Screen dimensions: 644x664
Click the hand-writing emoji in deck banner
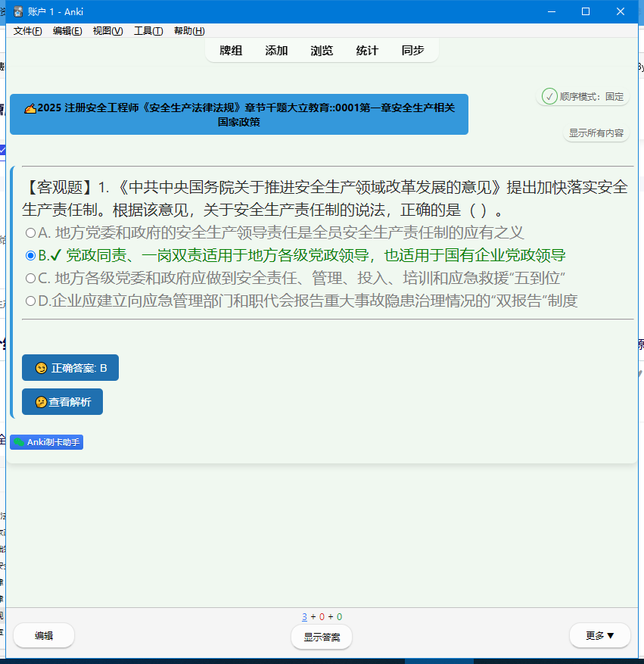pos(30,109)
